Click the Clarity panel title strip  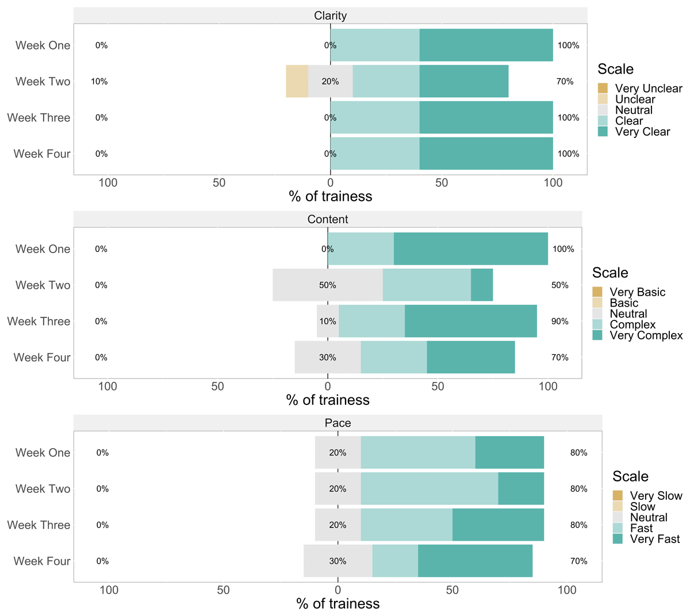click(x=330, y=16)
